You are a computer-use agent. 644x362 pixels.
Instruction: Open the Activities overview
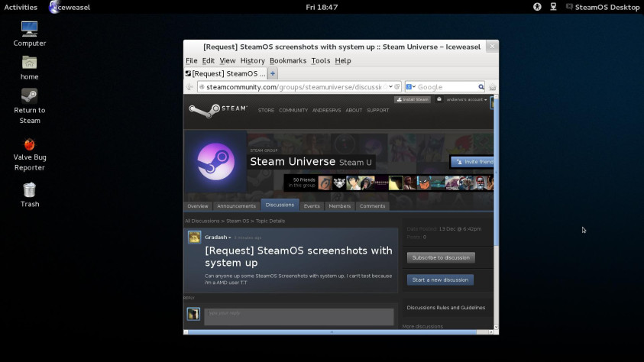pos(21,7)
